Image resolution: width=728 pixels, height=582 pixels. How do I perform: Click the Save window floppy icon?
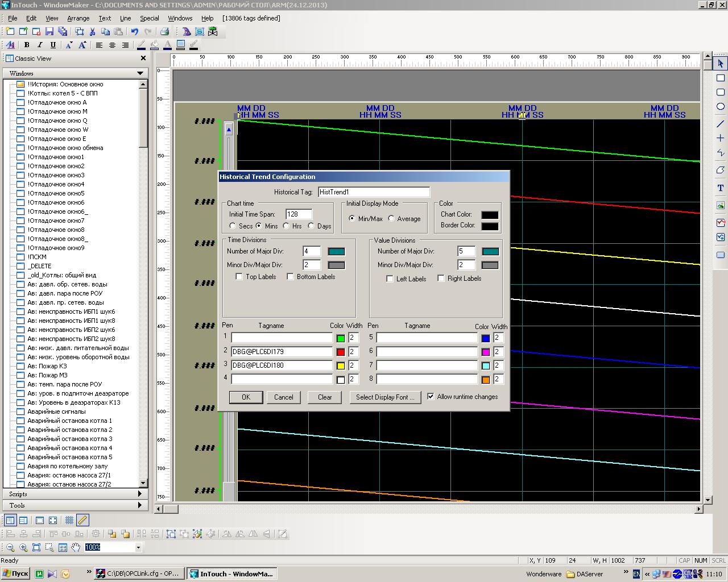pos(49,32)
